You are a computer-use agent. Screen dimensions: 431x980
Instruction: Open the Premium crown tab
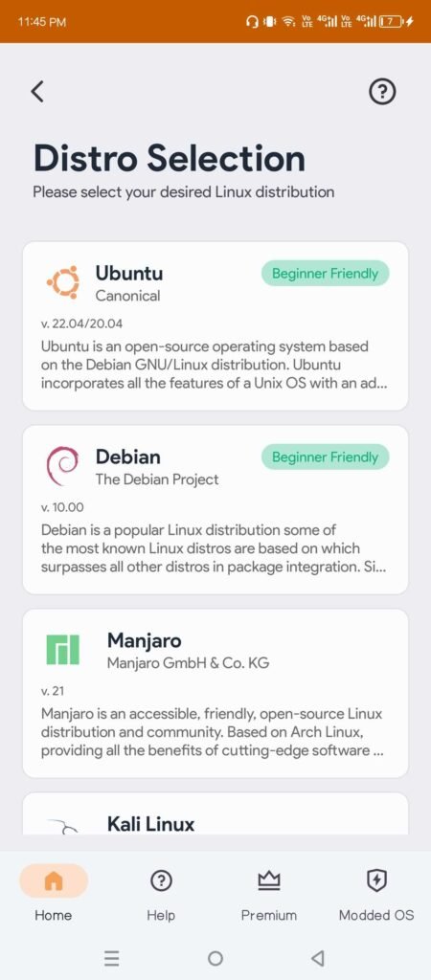(269, 893)
